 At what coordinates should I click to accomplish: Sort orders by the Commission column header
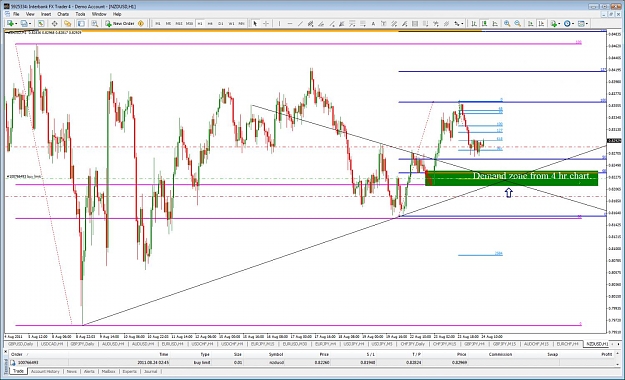pyautogui.click(x=501, y=354)
